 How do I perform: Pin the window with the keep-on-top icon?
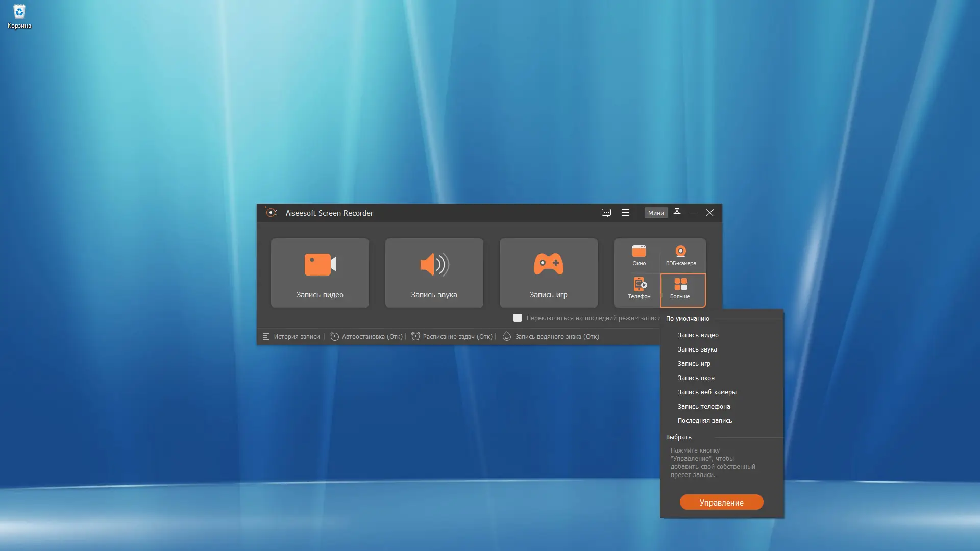click(x=677, y=213)
